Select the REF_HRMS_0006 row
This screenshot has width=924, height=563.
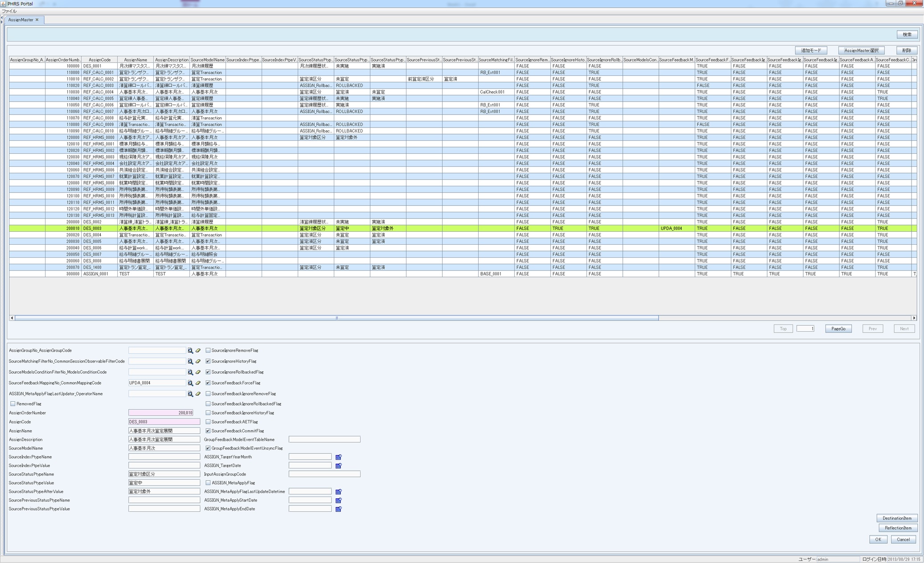[463, 170]
